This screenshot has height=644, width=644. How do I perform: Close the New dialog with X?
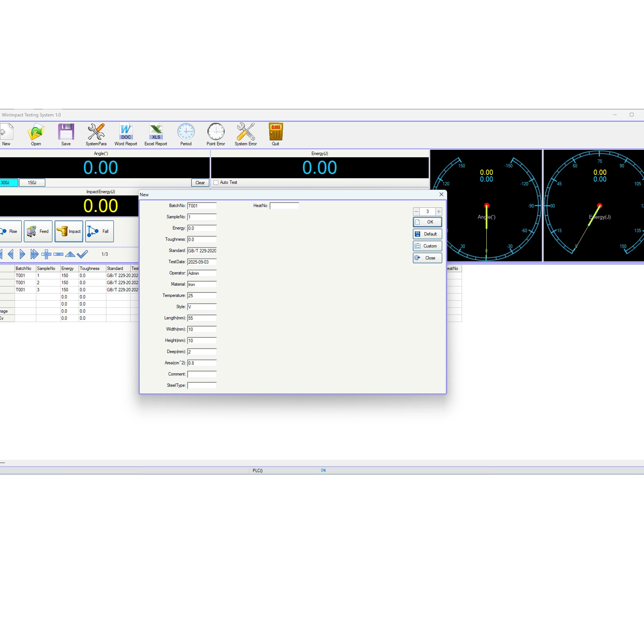pyautogui.click(x=441, y=194)
